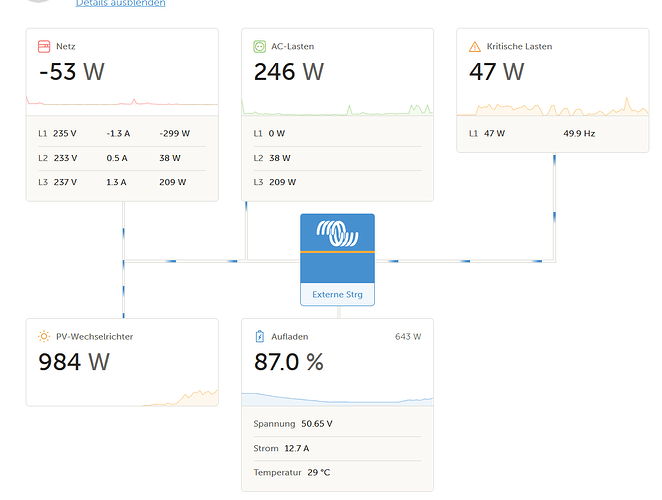Click the Kritische Lasten card title
This screenshot has height=500, width=662.
pyautogui.click(x=519, y=46)
